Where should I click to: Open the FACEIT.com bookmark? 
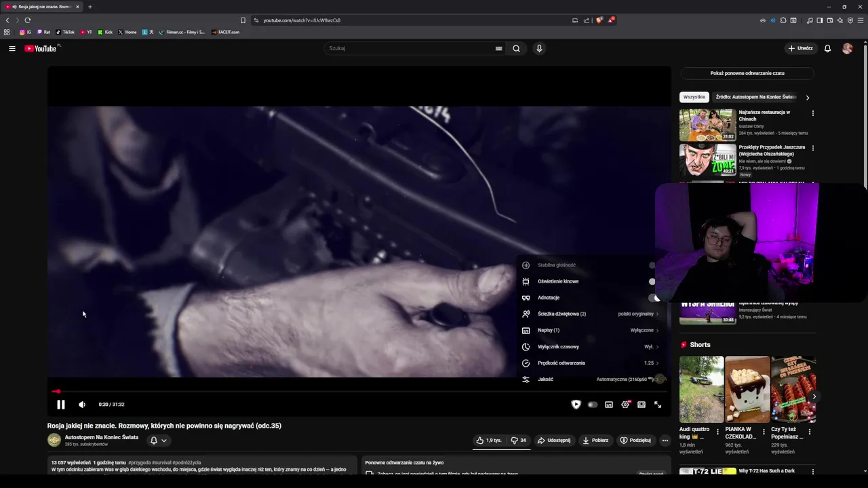(225, 32)
